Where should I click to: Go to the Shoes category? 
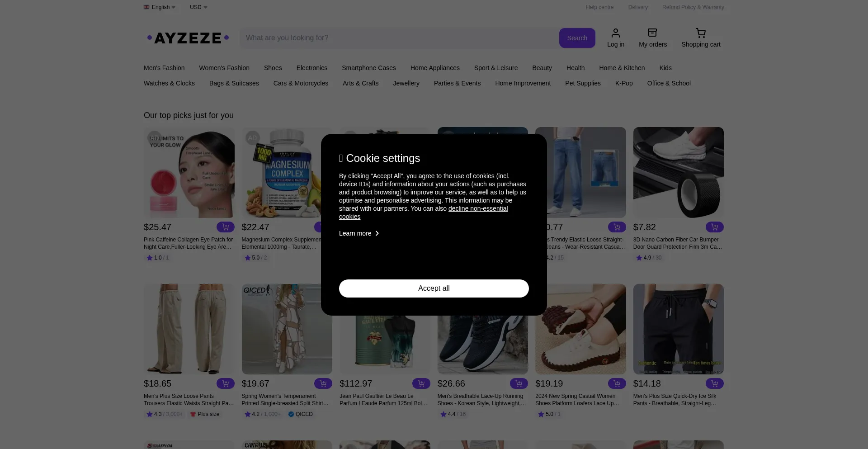[273, 68]
